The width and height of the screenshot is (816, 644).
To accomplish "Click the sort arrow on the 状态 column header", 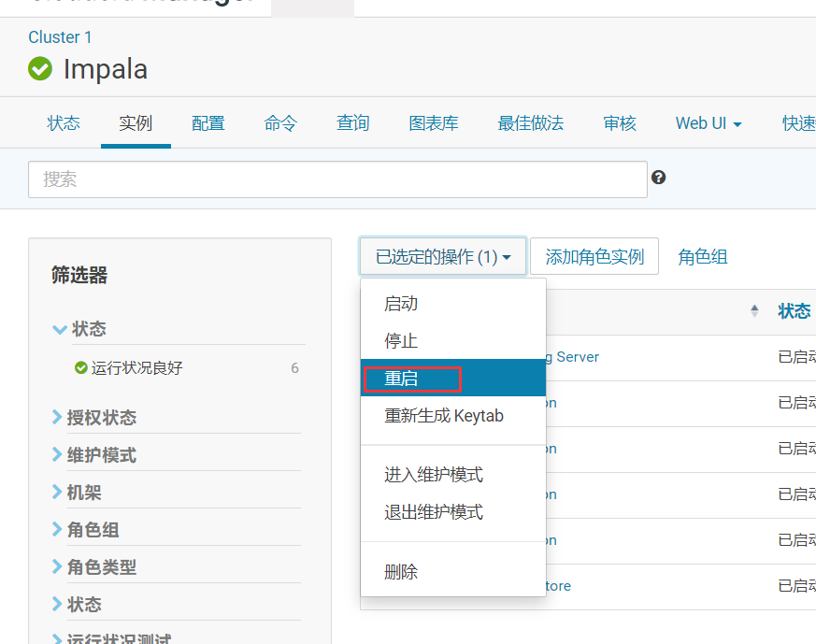I will click(754, 311).
